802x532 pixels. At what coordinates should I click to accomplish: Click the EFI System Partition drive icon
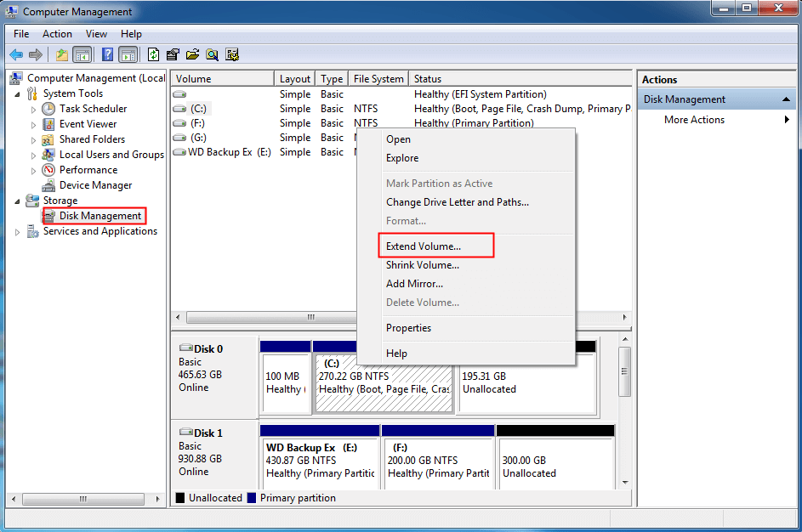pyautogui.click(x=179, y=94)
